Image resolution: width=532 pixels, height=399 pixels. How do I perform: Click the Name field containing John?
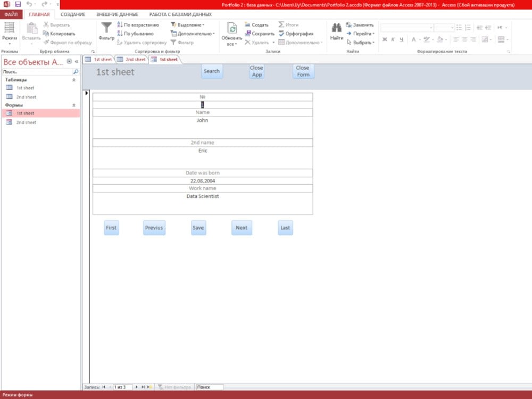click(203, 127)
